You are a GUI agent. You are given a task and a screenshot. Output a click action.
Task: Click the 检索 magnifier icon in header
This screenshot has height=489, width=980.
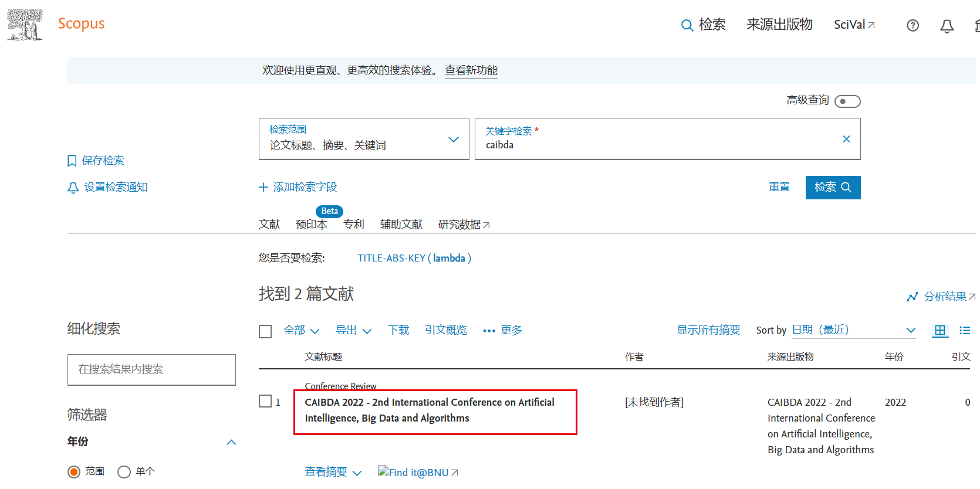(687, 25)
